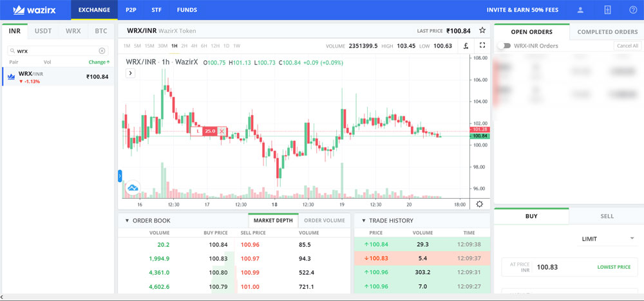Image resolution: width=644 pixels, height=301 pixels.
Task: Select the USDT market tab
Action: [43, 31]
